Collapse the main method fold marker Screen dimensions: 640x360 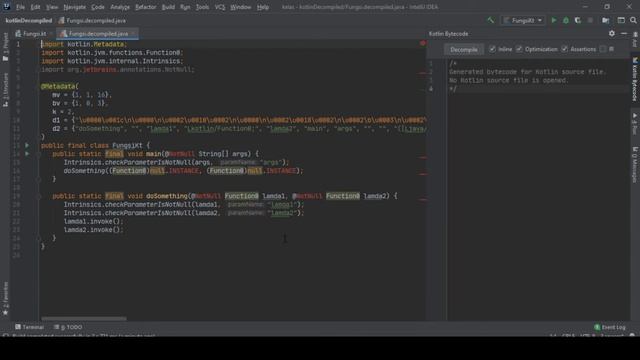[38, 154]
